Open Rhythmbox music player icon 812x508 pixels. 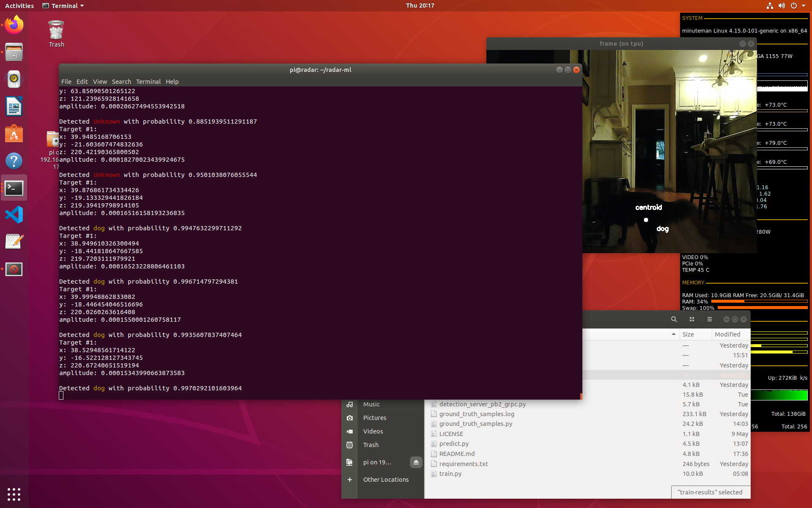click(14, 79)
